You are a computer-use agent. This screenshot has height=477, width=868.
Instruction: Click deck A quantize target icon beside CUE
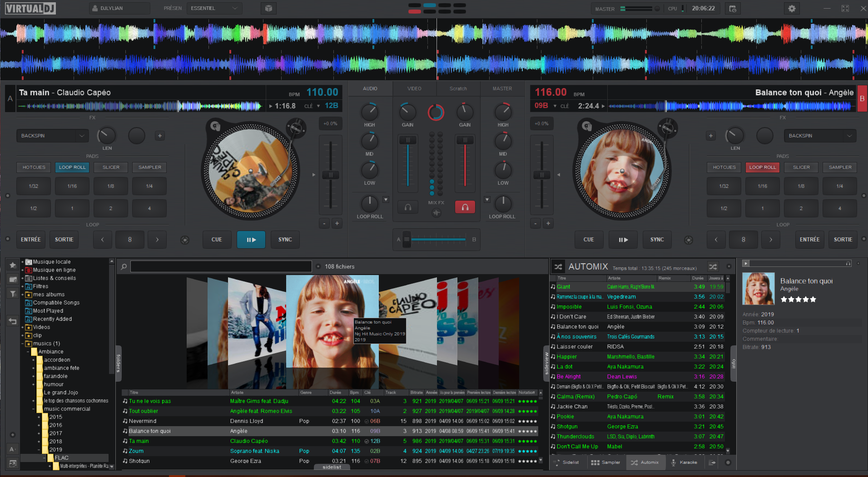point(185,240)
